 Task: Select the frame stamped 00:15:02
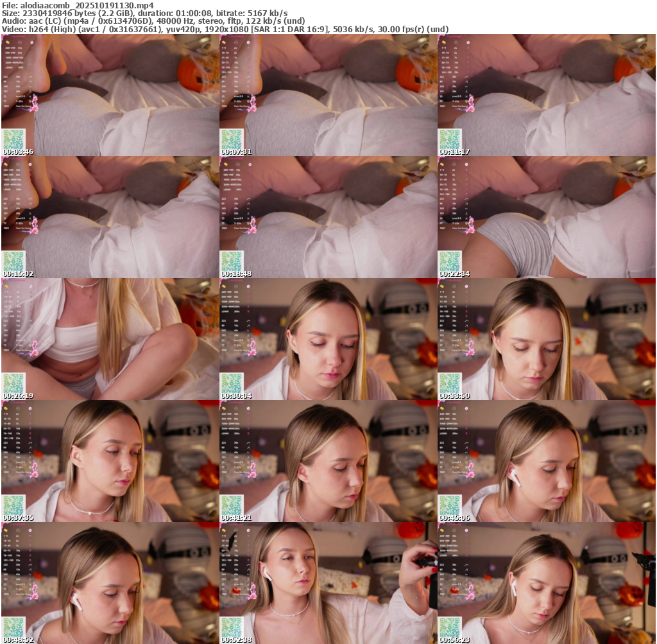click(110, 217)
